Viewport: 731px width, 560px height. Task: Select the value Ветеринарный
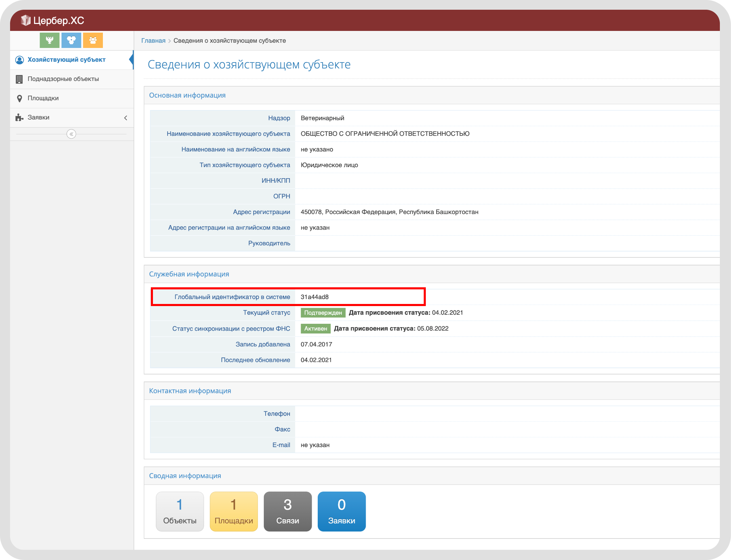click(323, 118)
